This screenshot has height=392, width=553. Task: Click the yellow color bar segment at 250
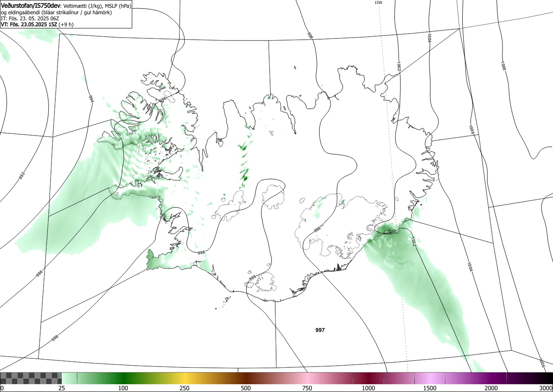point(184,378)
